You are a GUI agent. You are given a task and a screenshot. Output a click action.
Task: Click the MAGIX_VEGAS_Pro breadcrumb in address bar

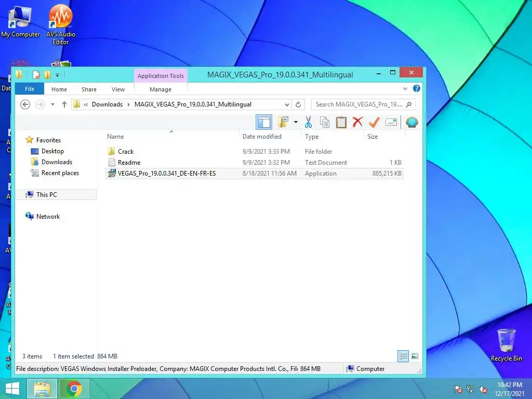point(193,104)
